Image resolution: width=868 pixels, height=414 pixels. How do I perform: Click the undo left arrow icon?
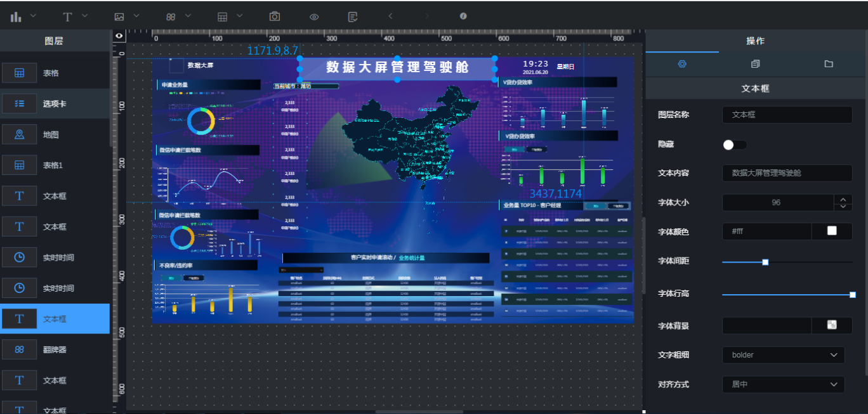[390, 16]
